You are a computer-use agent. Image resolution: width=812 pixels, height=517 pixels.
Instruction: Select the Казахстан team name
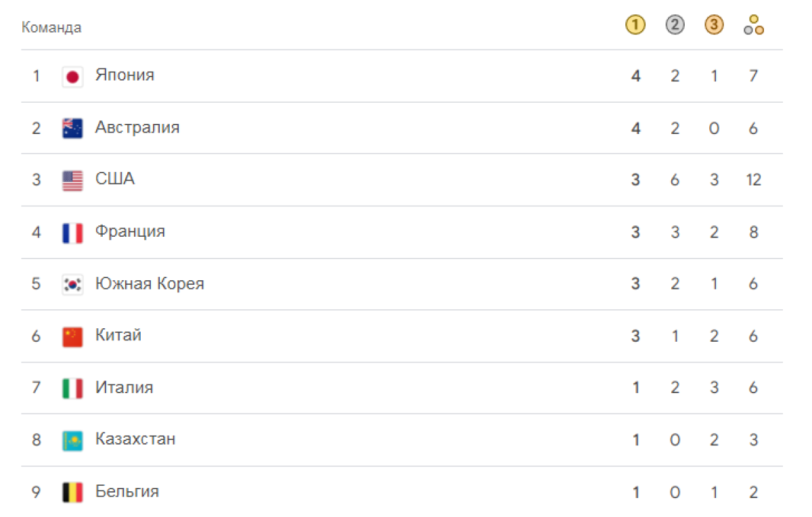click(x=135, y=439)
